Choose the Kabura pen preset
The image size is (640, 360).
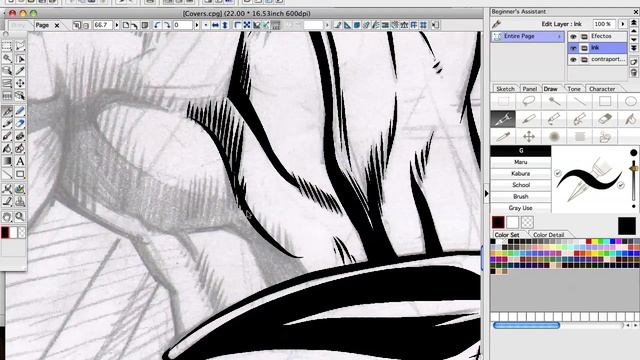[521, 173]
